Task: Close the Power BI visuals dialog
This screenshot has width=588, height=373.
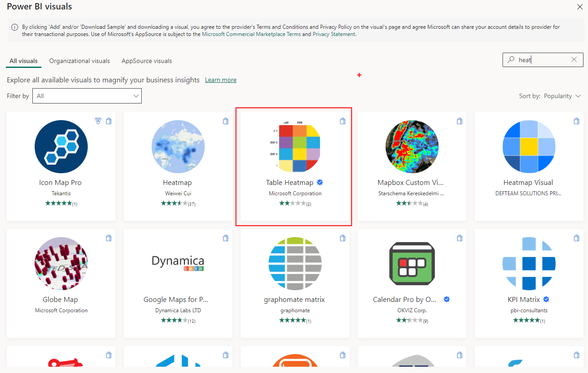Action: coord(580,6)
